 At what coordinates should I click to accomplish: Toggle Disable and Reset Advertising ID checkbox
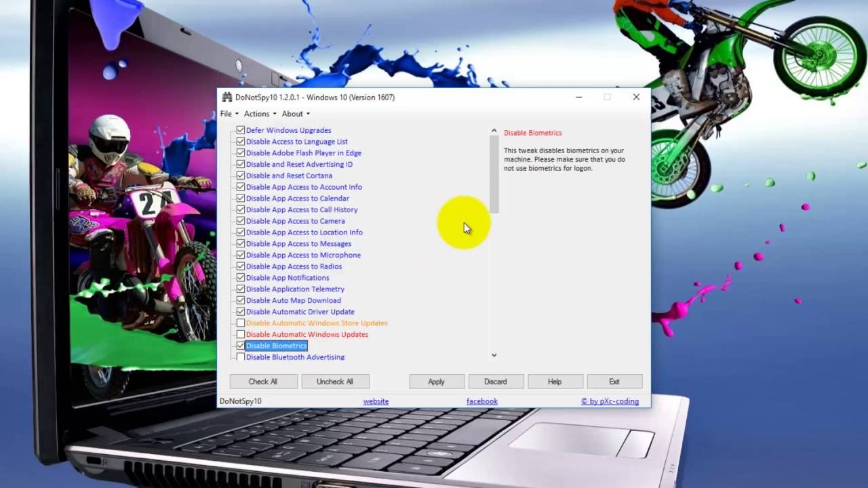[241, 164]
